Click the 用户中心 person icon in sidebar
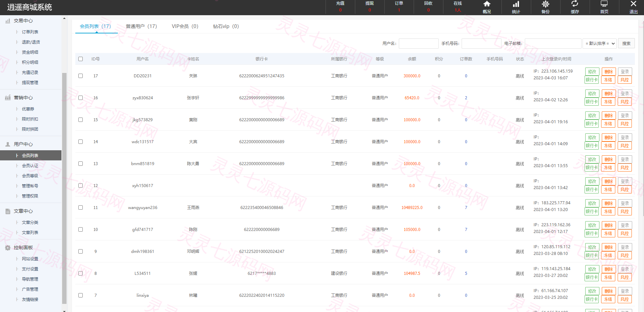Viewport: 644px width, 312px height. pyautogui.click(x=8, y=144)
